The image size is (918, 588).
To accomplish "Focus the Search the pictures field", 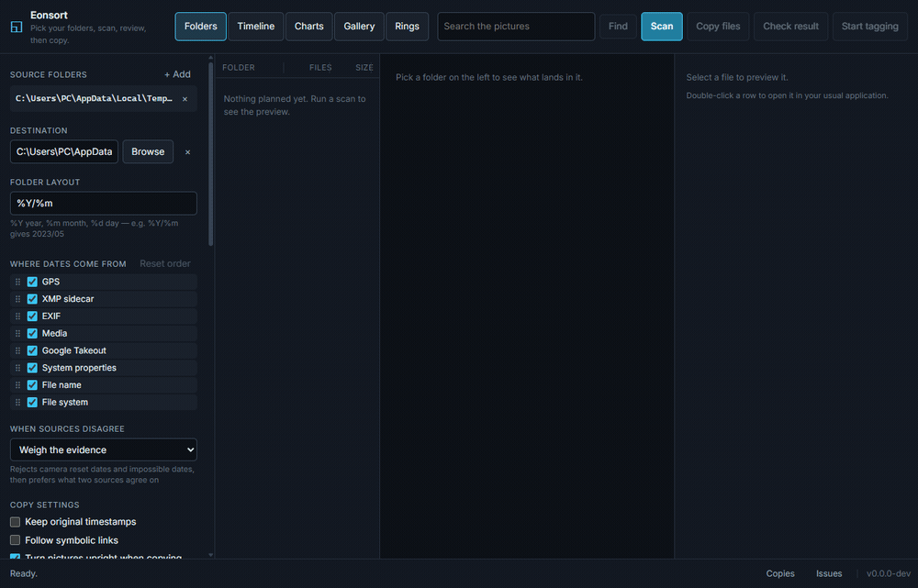I will [516, 27].
